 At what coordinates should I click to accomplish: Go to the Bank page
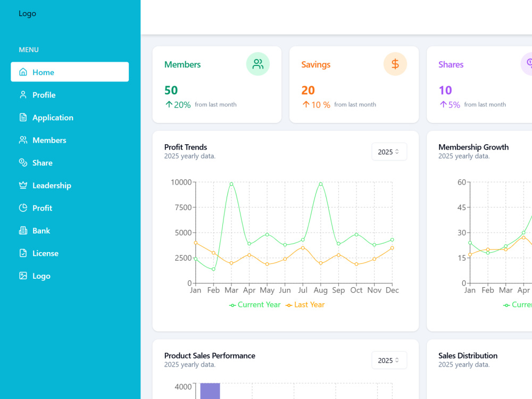coord(70,230)
